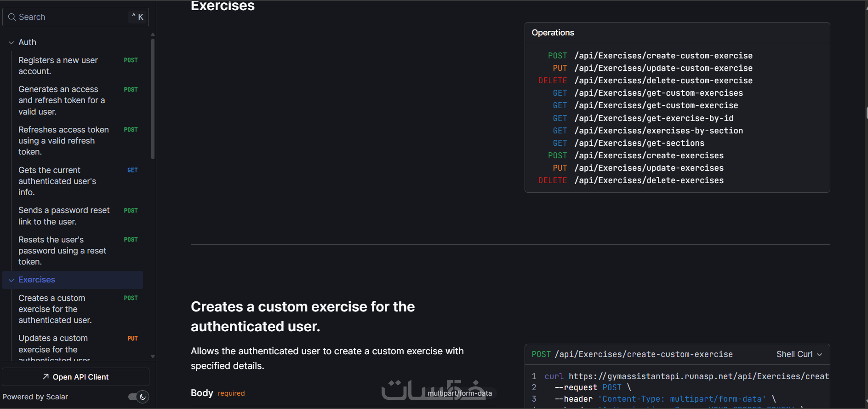Open the DELETE delete-custom-exercise operation
868x409 pixels.
[x=663, y=81]
